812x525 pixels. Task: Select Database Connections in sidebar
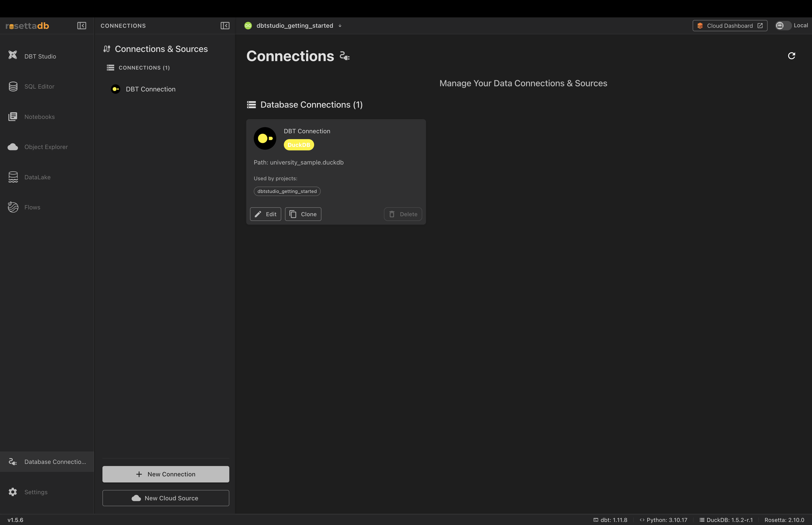pos(47,462)
